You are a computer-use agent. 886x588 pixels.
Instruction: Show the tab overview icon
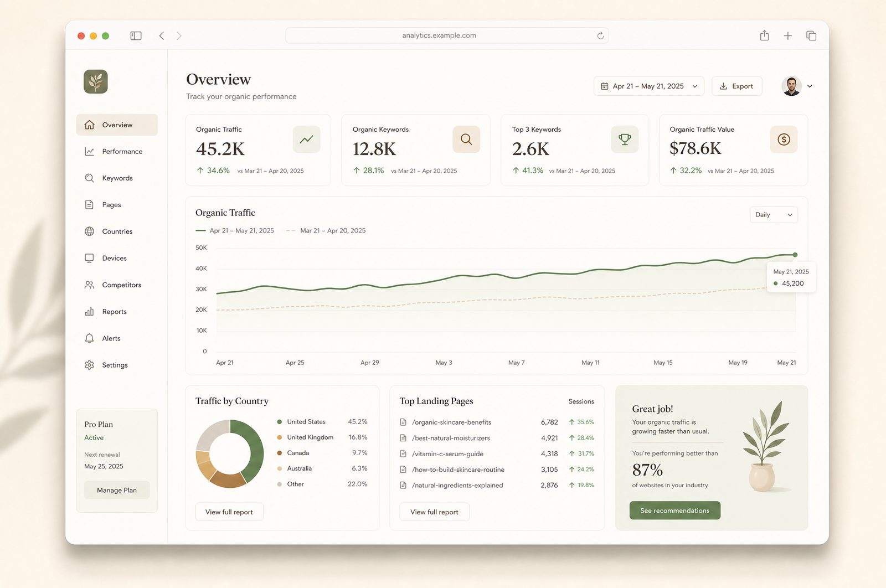tap(811, 35)
